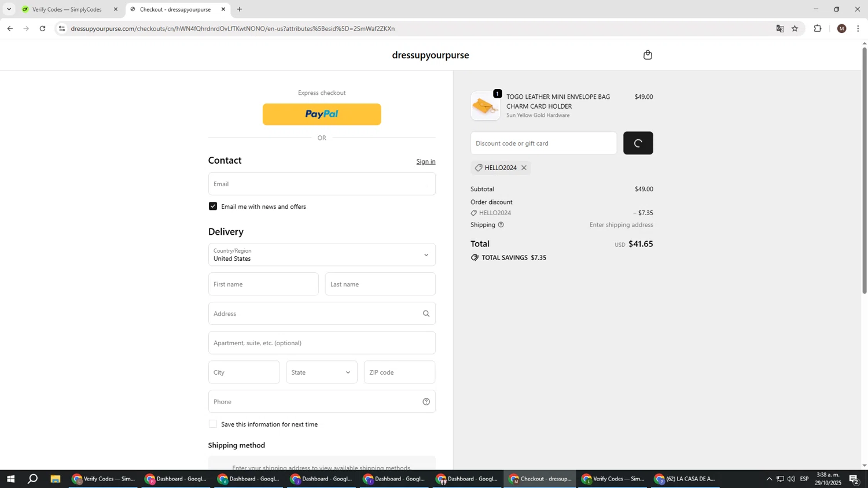The image size is (868, 488).
Task: Click the TOTAL SAVINGS $7.35 text
Action: coord(514,258)
